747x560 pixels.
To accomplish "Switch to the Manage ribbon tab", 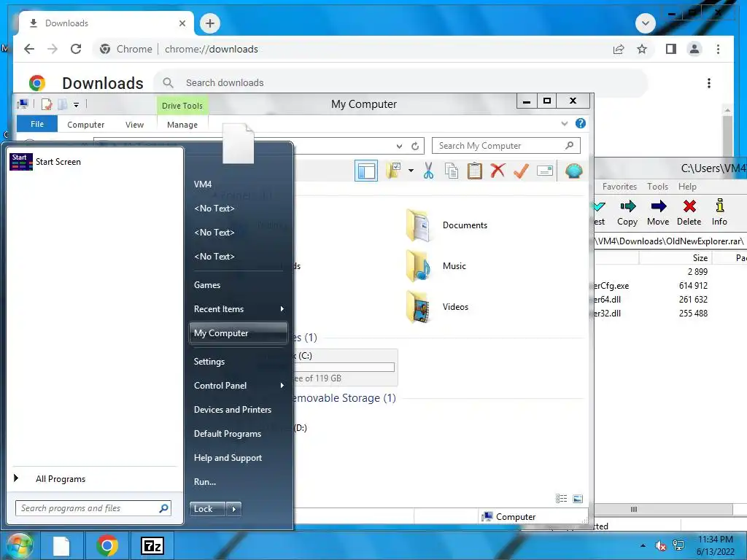I will [182, 124].
